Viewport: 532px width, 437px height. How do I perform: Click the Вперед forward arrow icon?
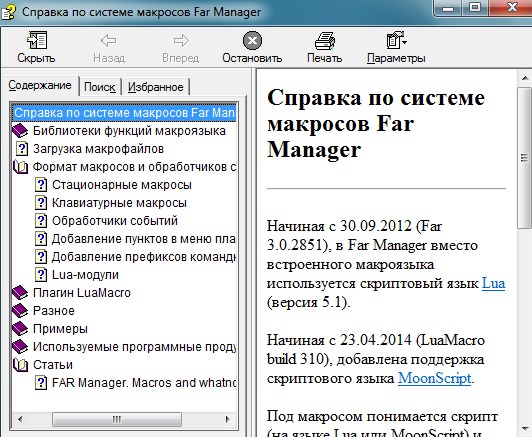(181, 40)
